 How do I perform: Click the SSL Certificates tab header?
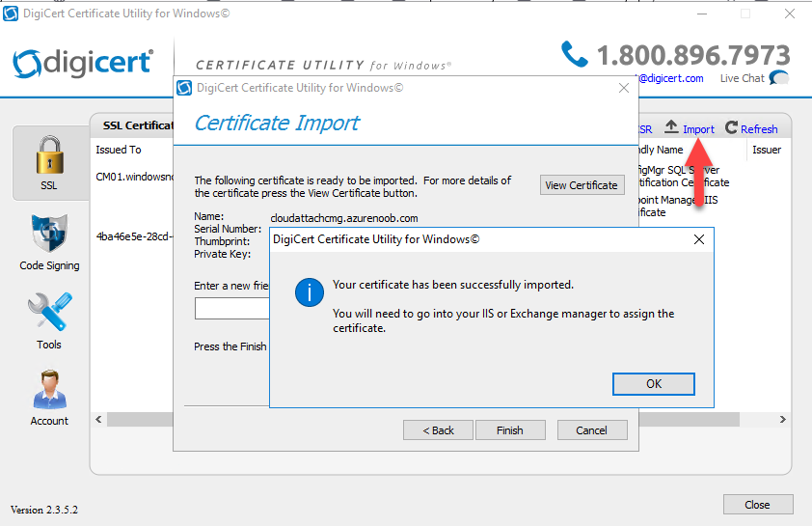pyautogui.click(x=138, y=125)
